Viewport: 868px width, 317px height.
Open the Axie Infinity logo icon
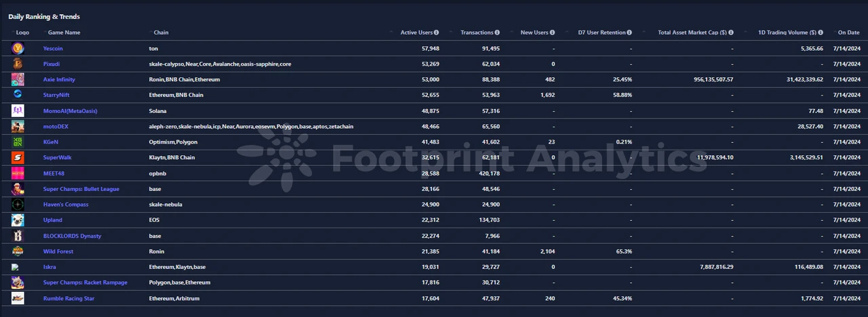18,79
